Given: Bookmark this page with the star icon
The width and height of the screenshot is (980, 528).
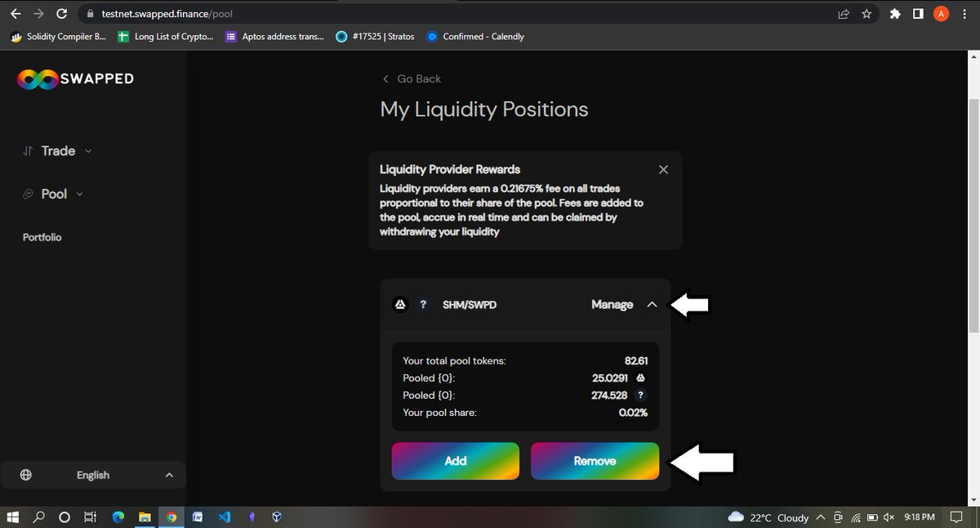Looking at the screenshot, I should tap(866, 14).
